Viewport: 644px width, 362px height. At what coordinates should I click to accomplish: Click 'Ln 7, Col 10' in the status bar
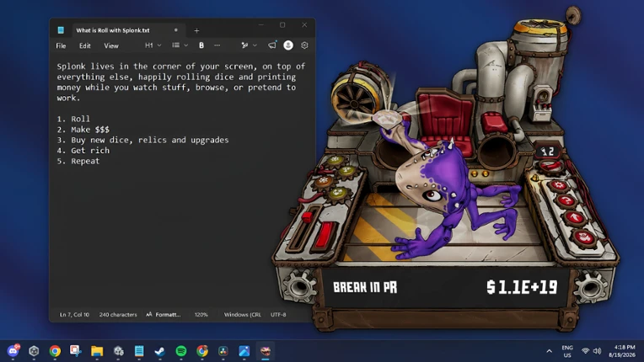[74, 315]
